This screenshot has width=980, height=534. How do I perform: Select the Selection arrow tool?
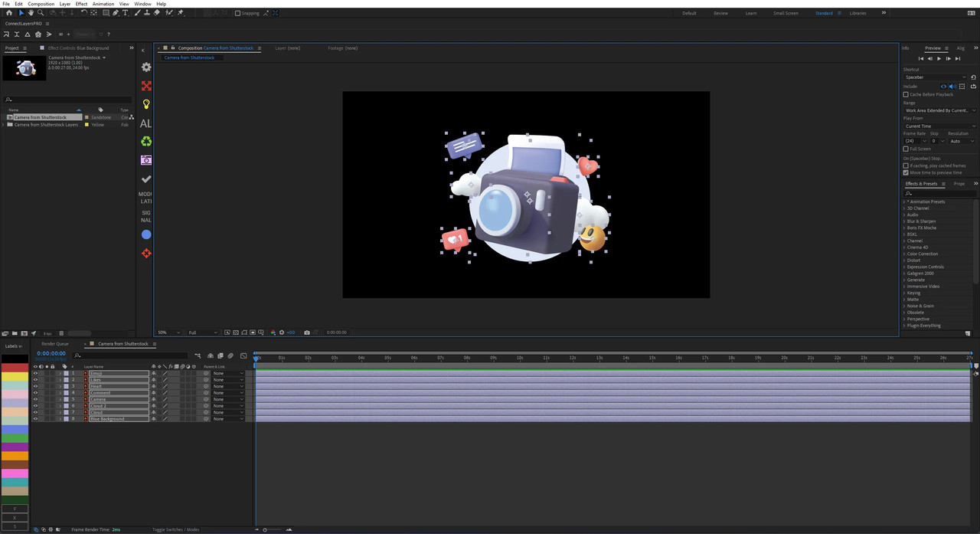coord(21,13)
